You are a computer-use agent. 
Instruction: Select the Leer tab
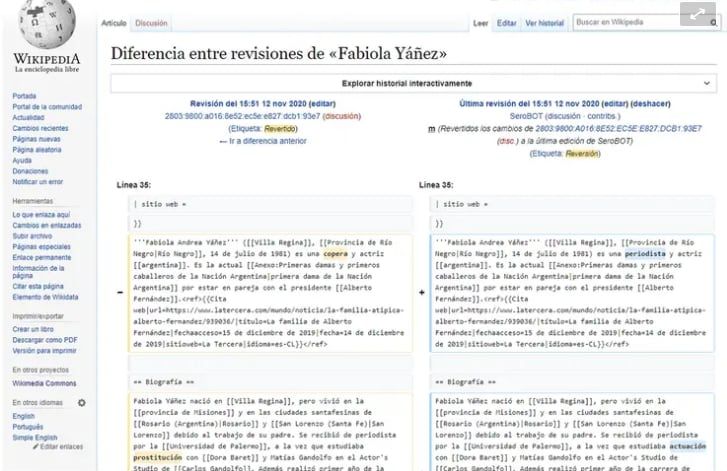(x=480, y=23)
